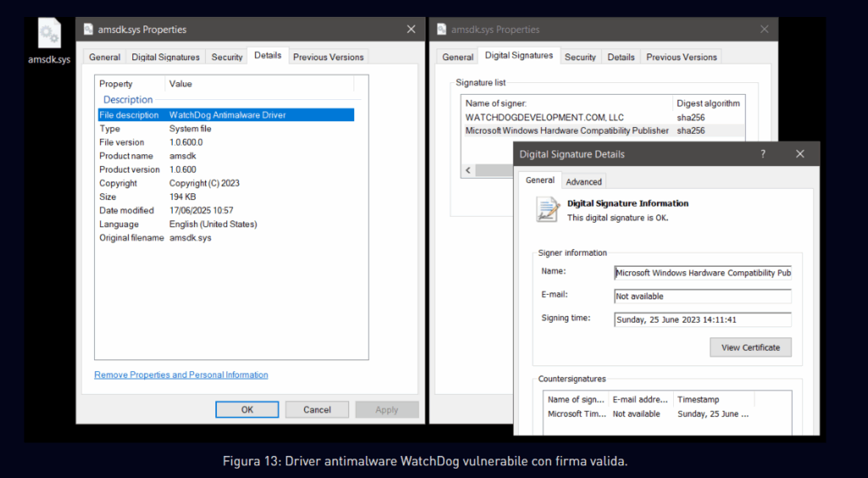Close the Digital Signature Details dialog
This screenshot has width=868, height=478.
click(x=800, y=153)
